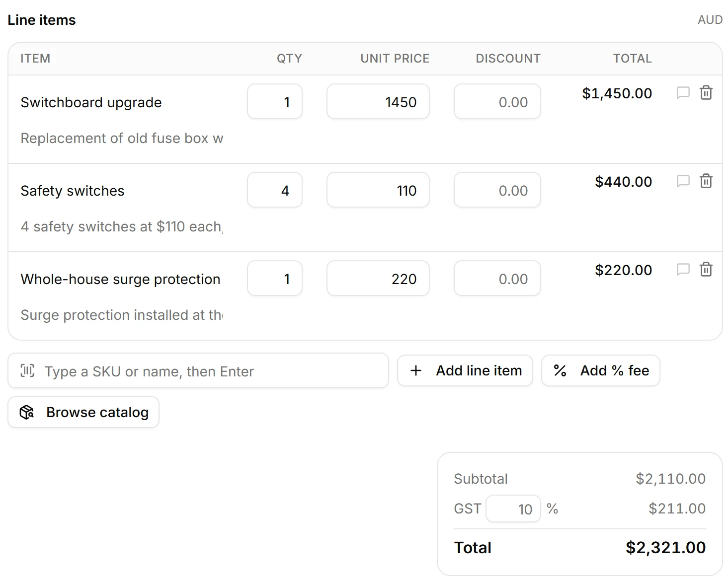This screenshot has width=728, height=581.
Task: Open note icon for Whole-house surge protection
Action: [x=683, y=270]
